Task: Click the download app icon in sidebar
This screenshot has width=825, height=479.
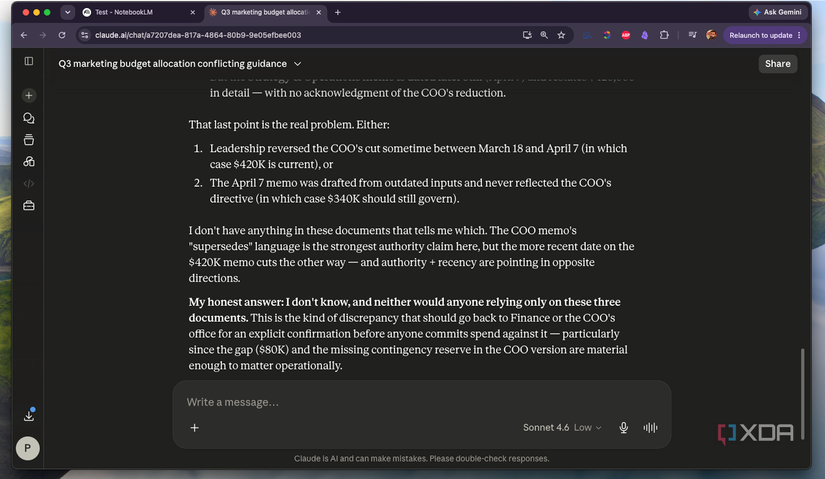Action: (x=29, y=415)
